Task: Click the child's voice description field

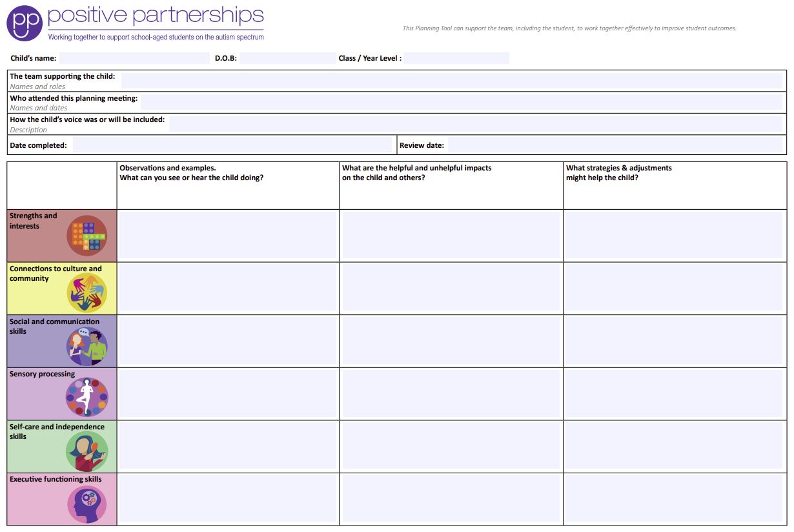Action: (476, 124)
